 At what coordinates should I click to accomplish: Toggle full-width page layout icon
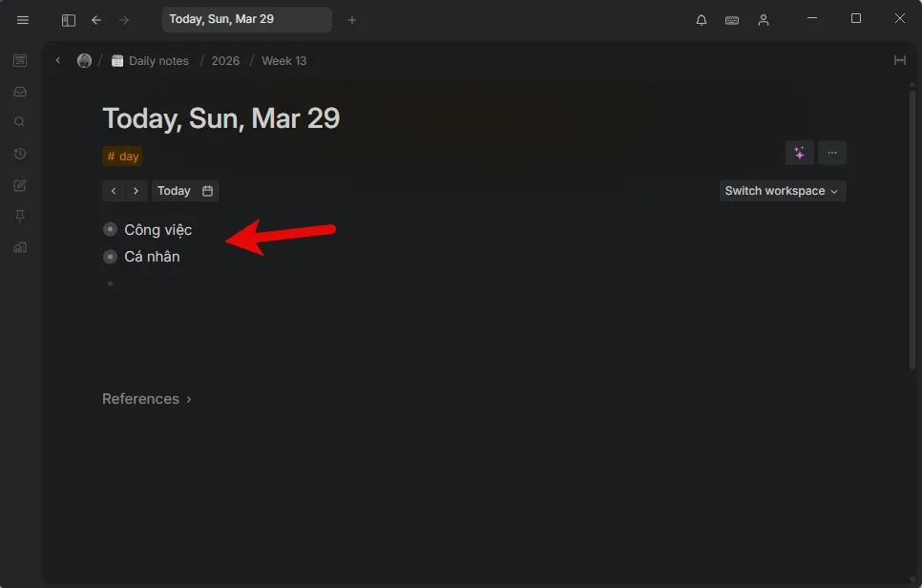pos(899,60)
